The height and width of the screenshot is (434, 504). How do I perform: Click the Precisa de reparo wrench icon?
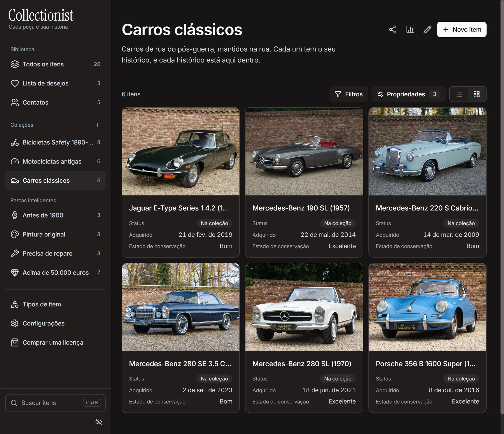15,253
